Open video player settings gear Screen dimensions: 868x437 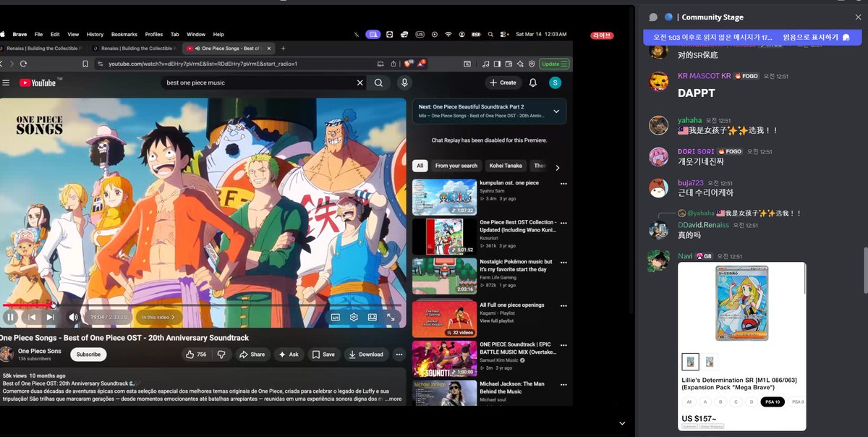coord(354,317)
